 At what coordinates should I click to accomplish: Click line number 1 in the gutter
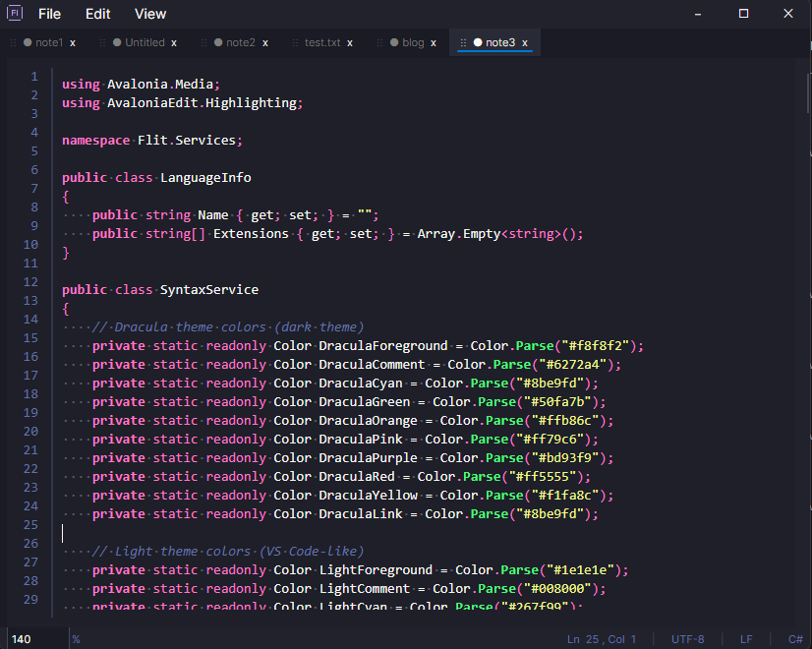click(34, 77)
